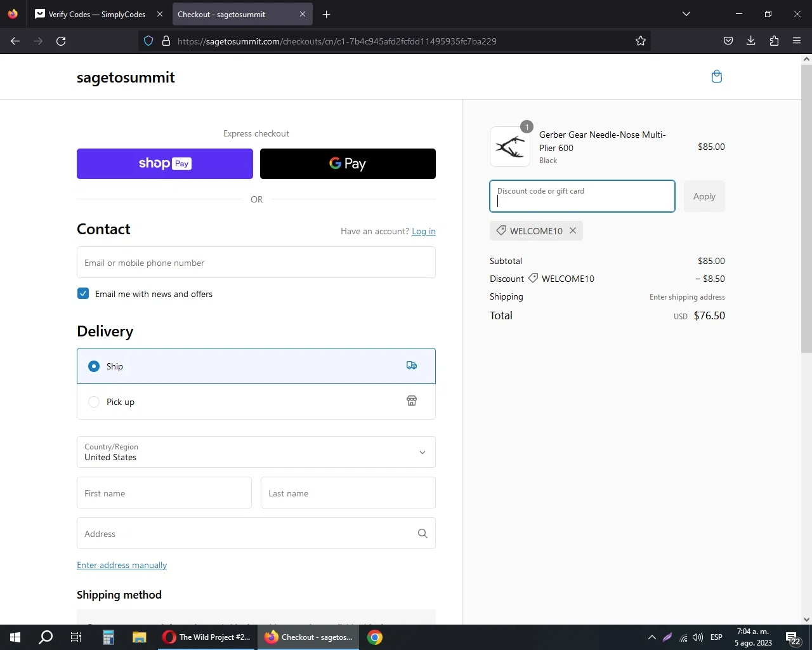
Task: Focus the Last name field
Action: [x=348, y=493]
